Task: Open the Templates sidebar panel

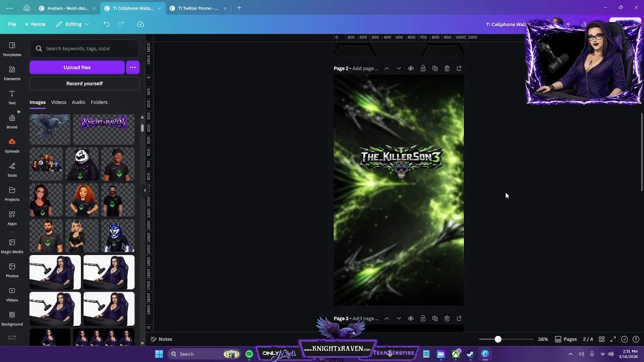Action: point(12,49)
